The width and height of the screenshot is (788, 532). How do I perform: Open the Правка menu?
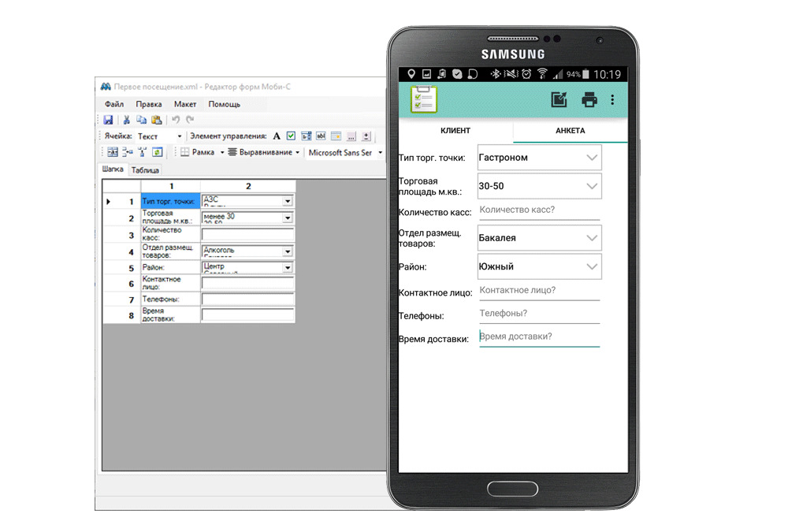coord(149,104)
